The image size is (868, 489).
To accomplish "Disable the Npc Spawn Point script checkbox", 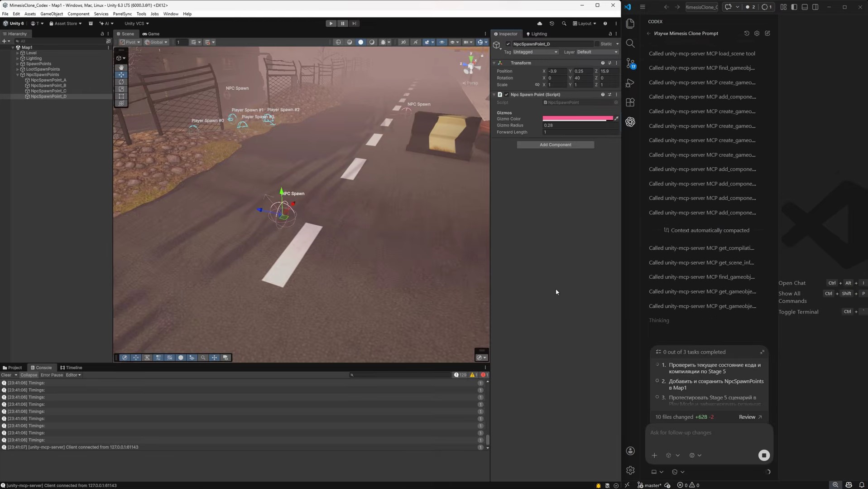I will pyautogui.click(x=507, y=95).
